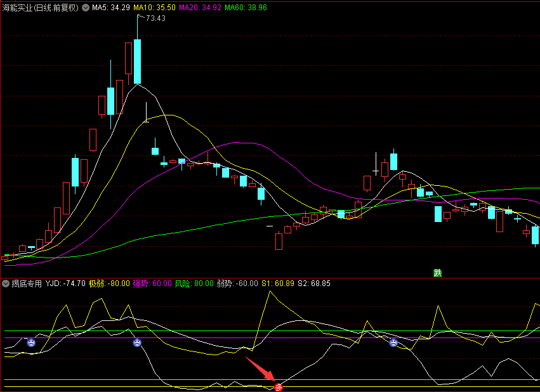This screenshot has width=540, height=392.
Task: Select the 揭底专用 indicator name
Action: (27, 284)
